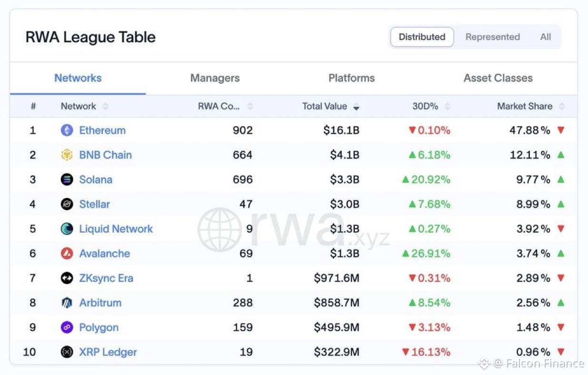Click Solana's green market share up arrow
The width and height of the screenshot is (588, 375).
(x=561, y=179)
